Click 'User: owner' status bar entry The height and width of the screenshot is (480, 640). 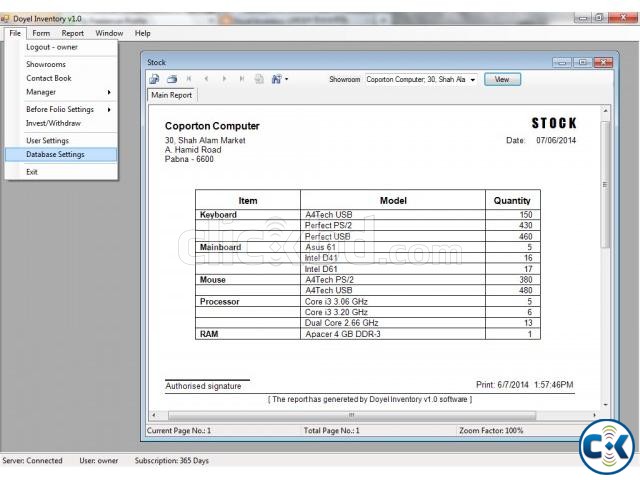(99, 460)
